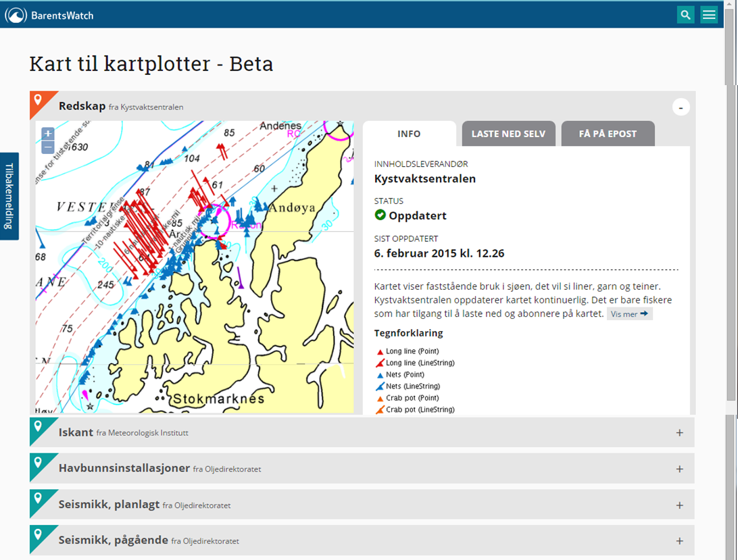Click the Havbunnsinstallasjoner pin icon
The width and height of the screenshot is (738, 560).
39,462
